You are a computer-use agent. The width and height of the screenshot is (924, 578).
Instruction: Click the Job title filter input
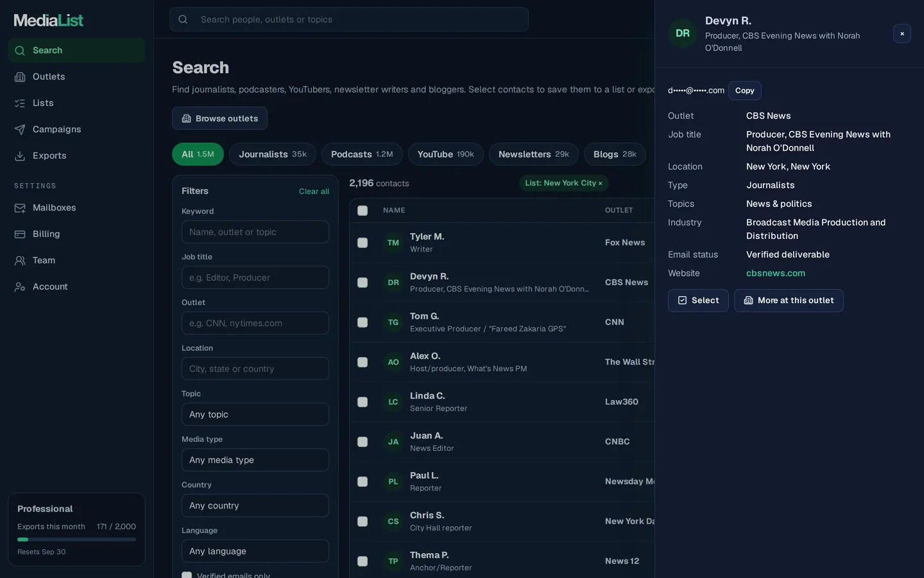255,277
